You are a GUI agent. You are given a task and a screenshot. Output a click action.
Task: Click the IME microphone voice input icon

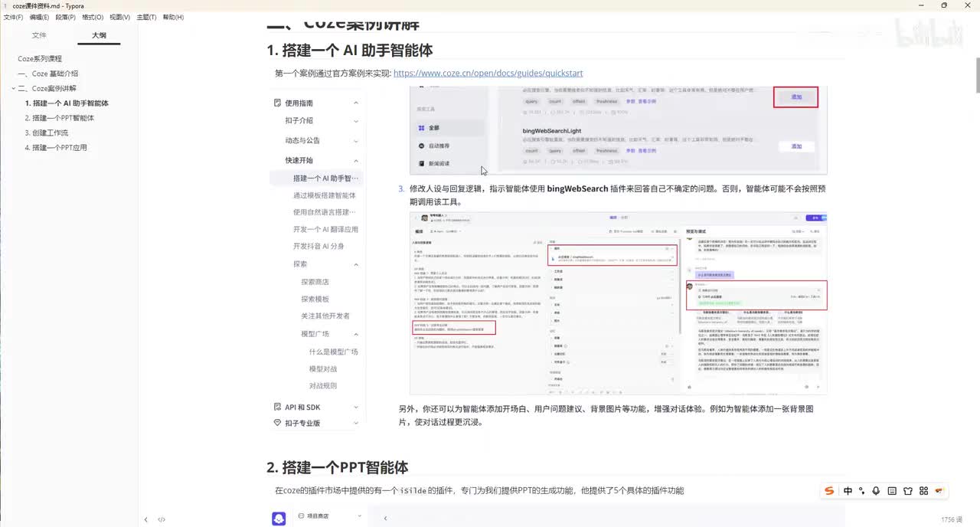876,491
